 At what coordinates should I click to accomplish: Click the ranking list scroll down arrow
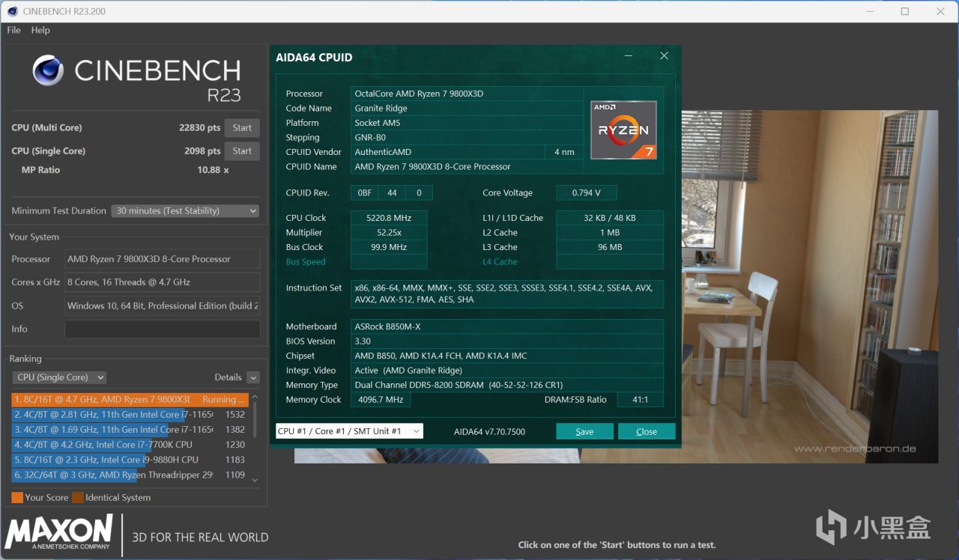pyautogui.click(x=255, y=480)
